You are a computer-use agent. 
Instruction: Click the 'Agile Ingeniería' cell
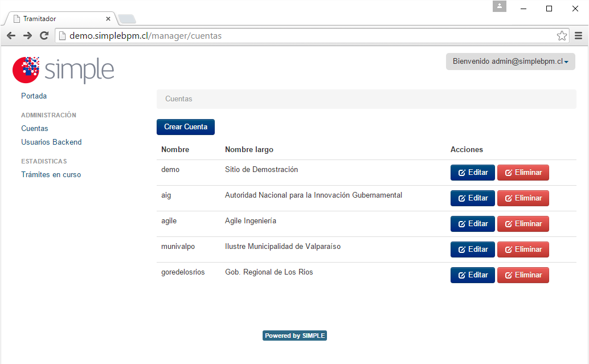251,221
